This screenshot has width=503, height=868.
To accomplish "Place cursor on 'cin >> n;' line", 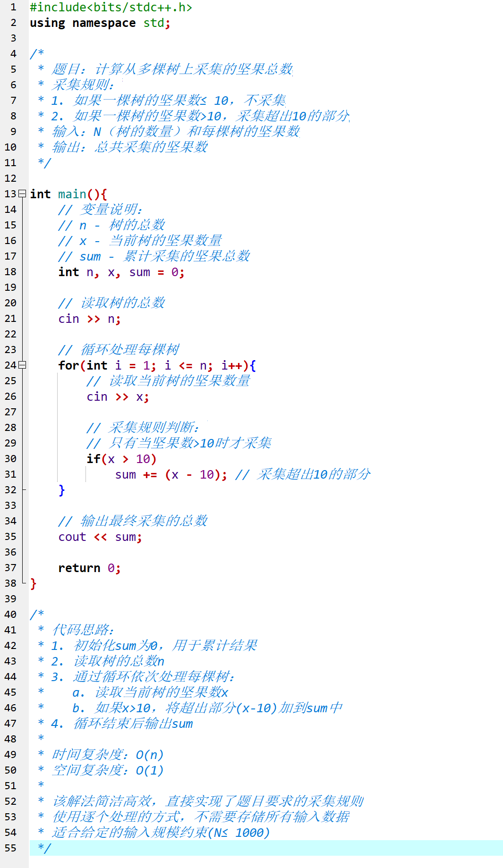I will 89,319.
